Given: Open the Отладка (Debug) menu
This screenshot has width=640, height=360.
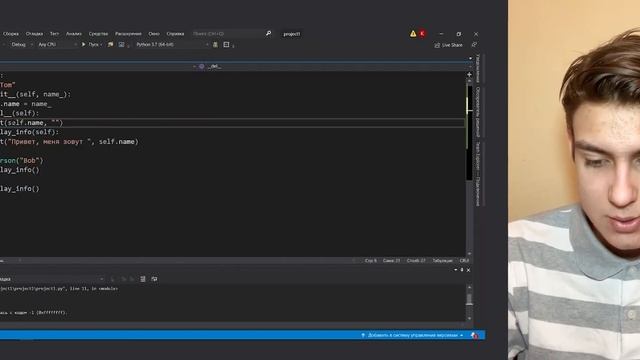Looking at the screenshot, I should [x=34, y=34].
